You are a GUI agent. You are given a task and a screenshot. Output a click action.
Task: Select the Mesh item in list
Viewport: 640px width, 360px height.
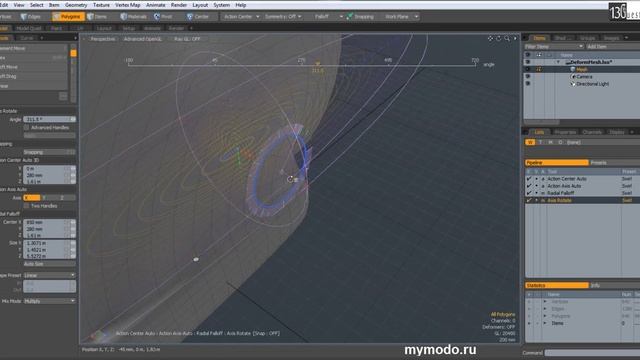[582, 69]
